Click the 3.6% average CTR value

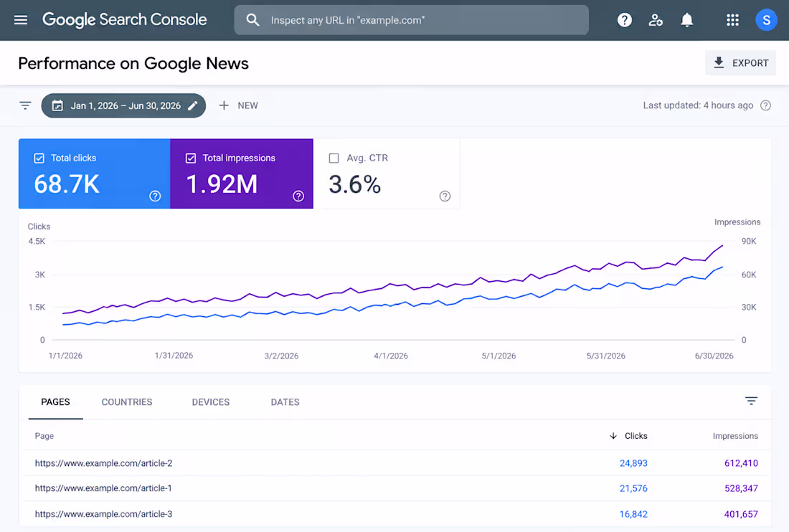coord(355,184)
